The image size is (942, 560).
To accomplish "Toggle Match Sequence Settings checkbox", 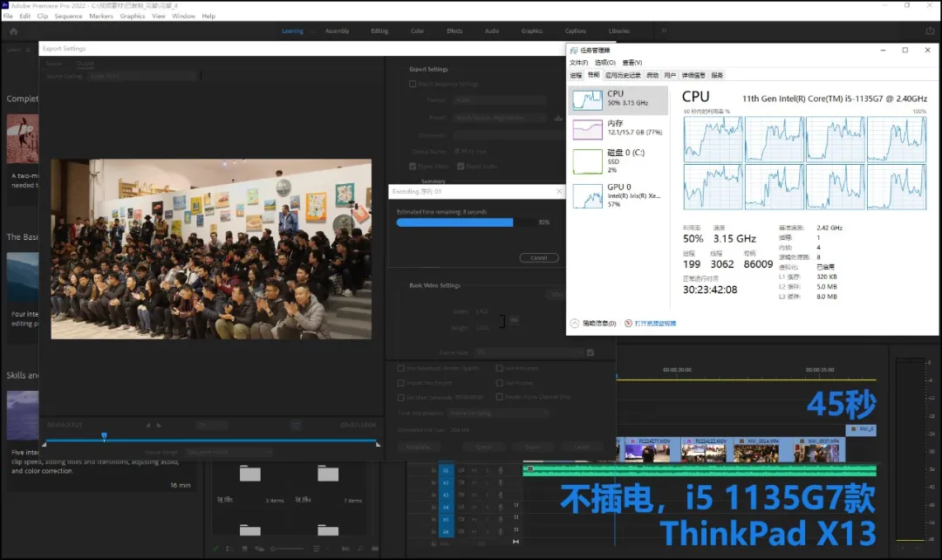I will (413, 84).
